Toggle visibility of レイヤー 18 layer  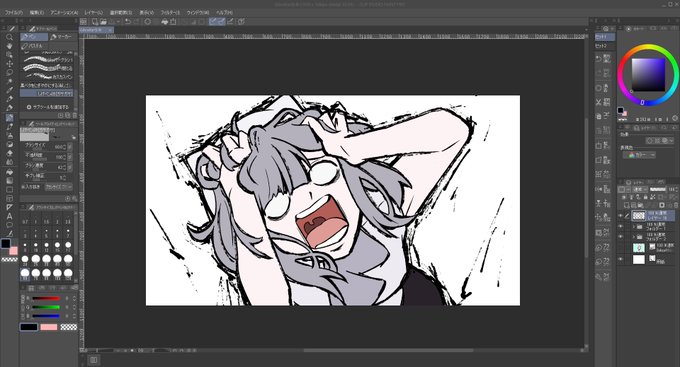tap(621, 216)
